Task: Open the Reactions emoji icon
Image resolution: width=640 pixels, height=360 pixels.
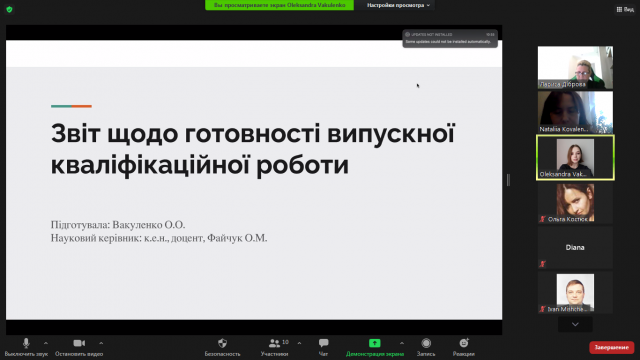Action: coord(464,343)
